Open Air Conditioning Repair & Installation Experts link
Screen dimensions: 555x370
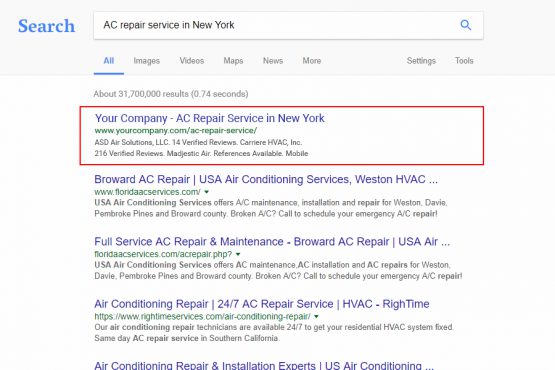(x=264, y=365)
